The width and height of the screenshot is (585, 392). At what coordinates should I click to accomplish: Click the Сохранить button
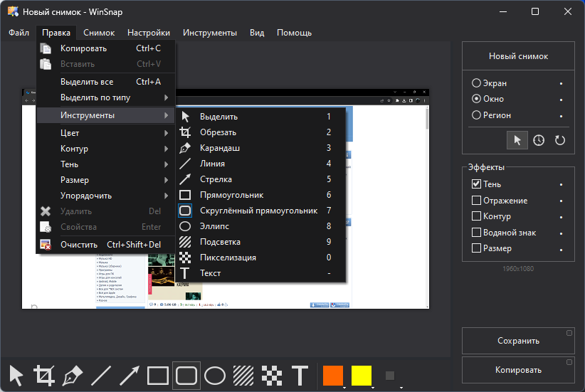click(518, 341)
